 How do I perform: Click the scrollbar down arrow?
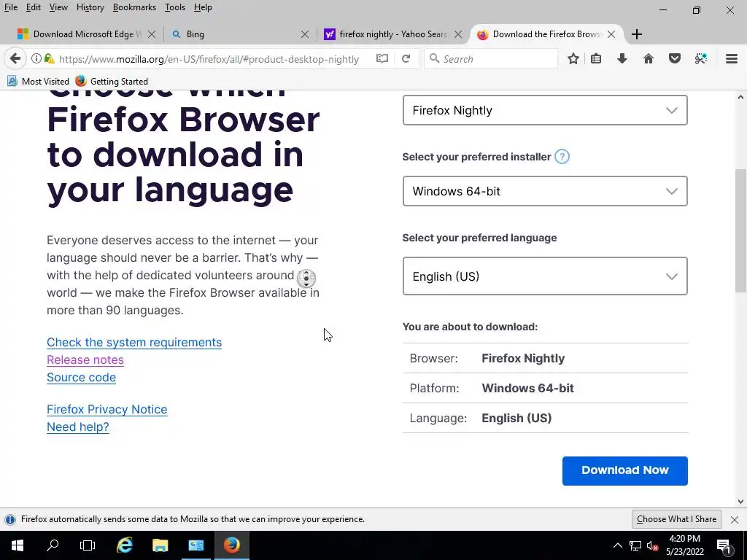[x=741, y=501]
